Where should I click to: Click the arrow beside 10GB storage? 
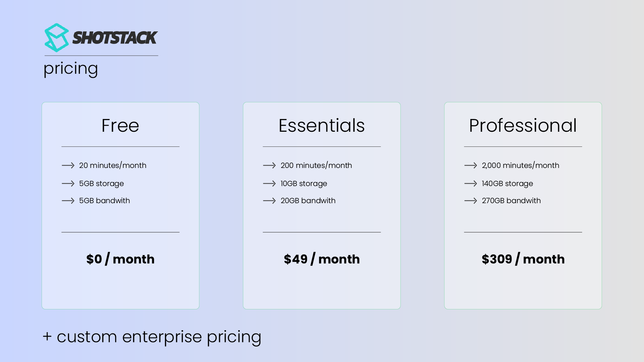[269, 183]
